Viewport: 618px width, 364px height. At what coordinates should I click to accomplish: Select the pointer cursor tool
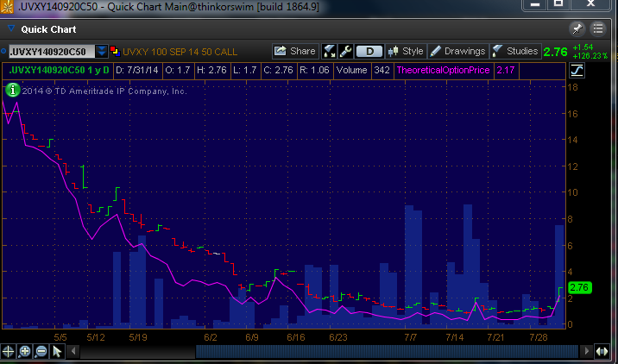click(57, 350)
